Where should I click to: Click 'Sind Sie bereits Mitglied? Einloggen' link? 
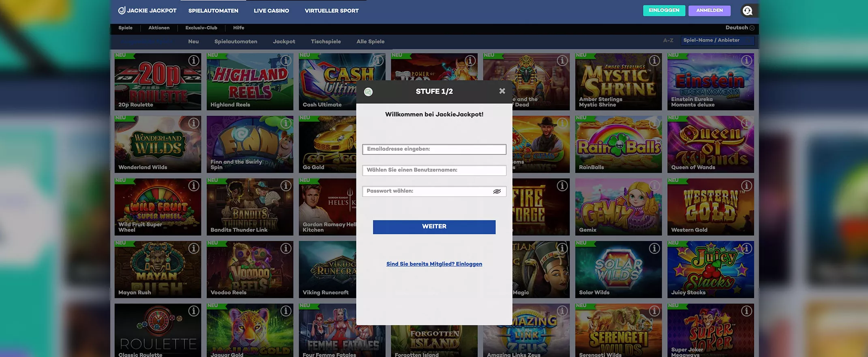[434, 264]
